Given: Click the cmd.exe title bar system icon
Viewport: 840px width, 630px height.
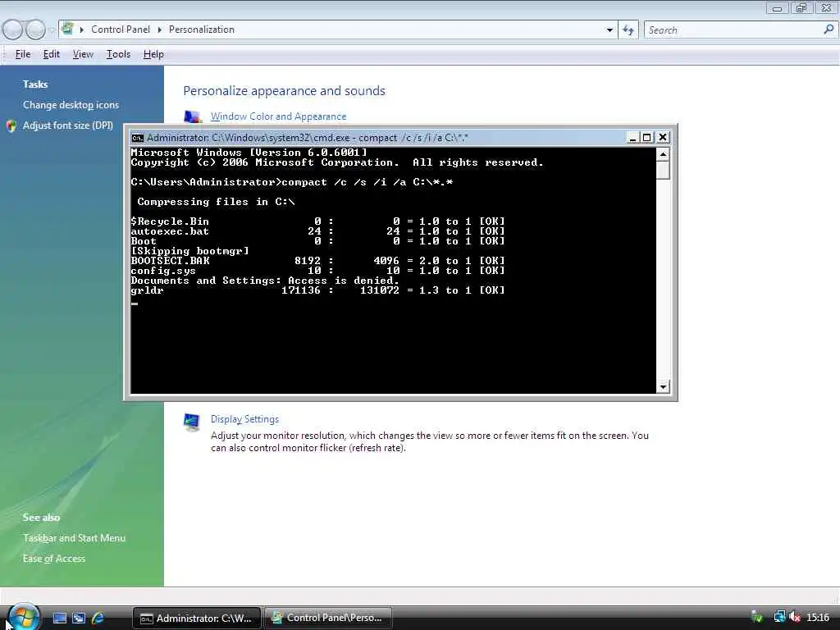Looking at the screenshot, I should coord(138,138).
